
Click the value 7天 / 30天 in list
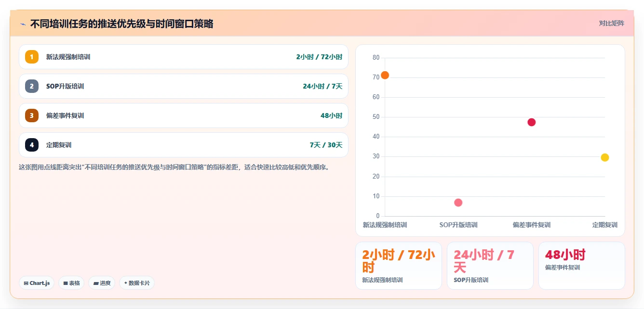pos(326,145)
